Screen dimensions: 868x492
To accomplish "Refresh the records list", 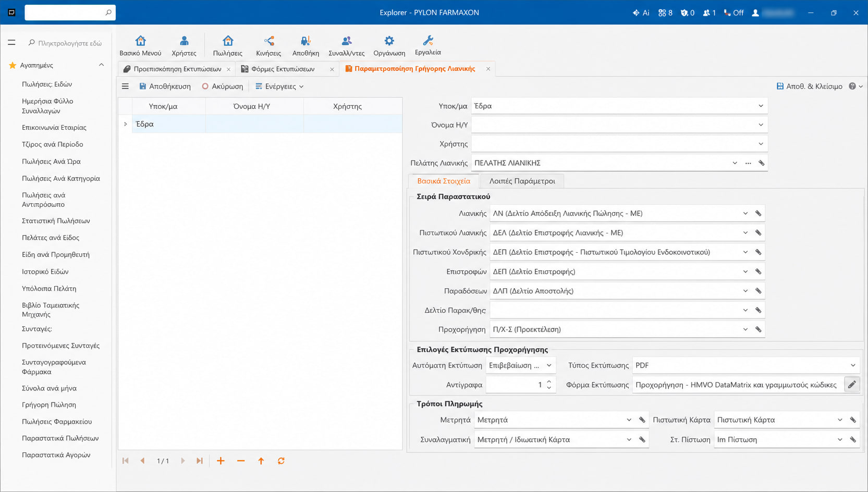I will coord(281,461).
